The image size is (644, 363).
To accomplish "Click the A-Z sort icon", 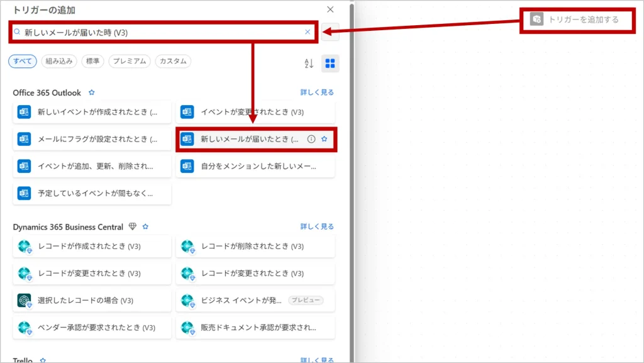I will 309,64.
